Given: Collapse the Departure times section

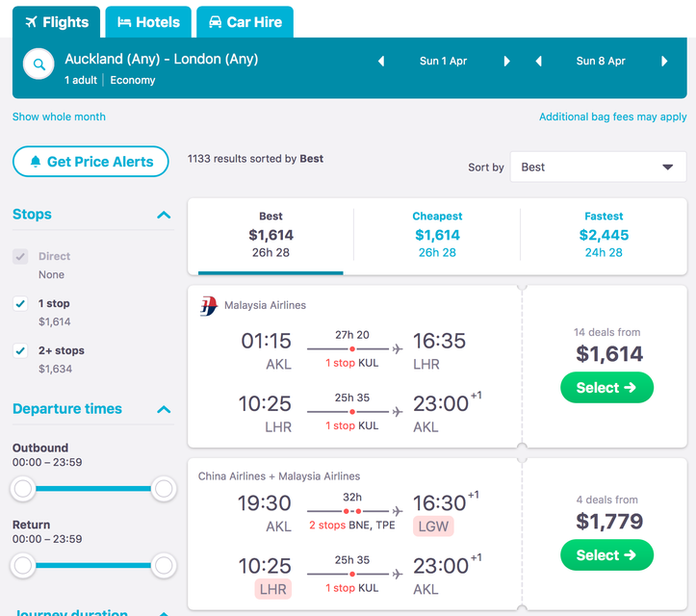Looking at the screenshot, I should click(164, 409).
